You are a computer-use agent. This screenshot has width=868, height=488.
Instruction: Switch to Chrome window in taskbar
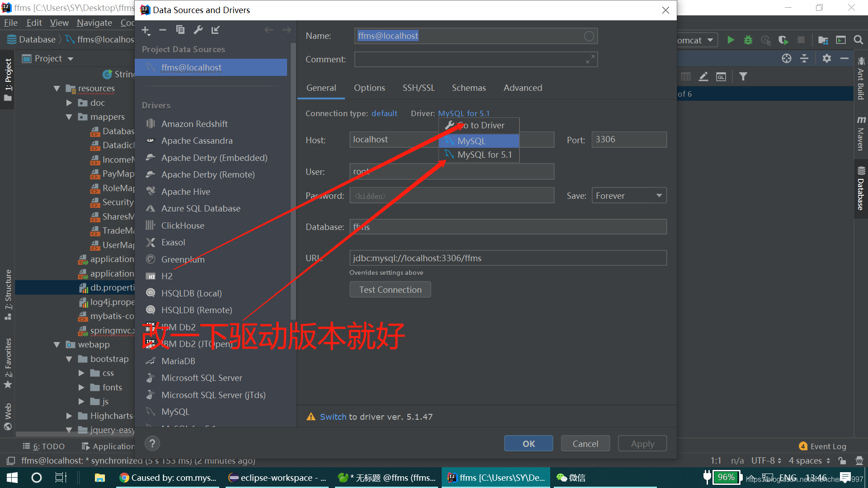point(168,478)
